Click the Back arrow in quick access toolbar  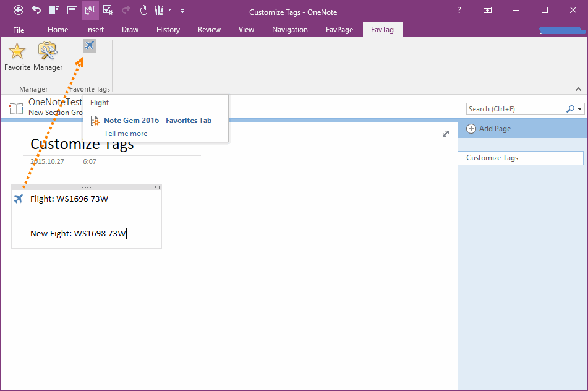click(19, 10)
